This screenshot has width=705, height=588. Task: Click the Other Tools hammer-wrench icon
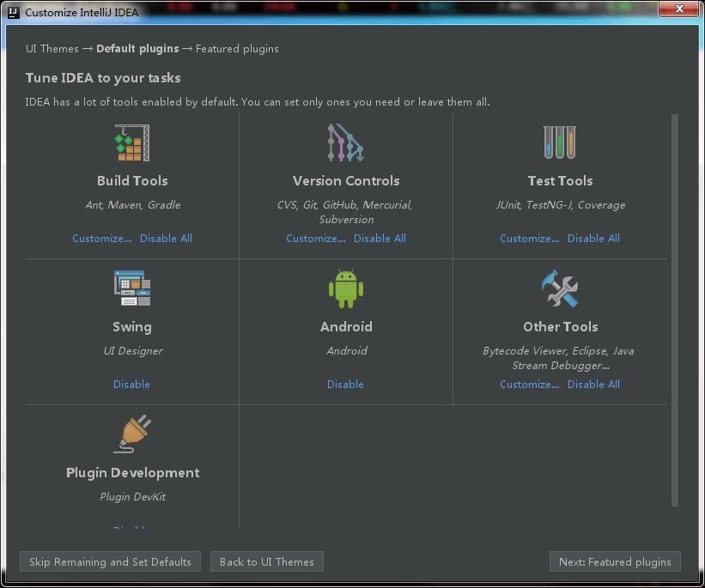560,288
